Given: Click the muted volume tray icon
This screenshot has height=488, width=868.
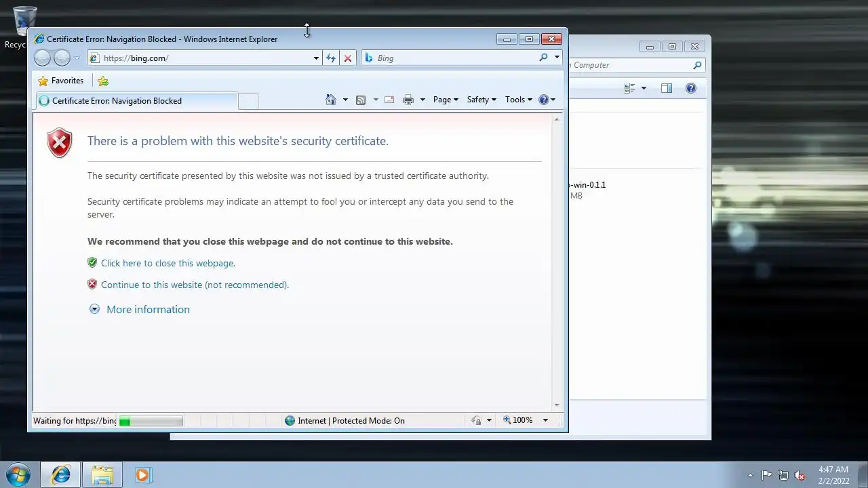Looking at the screenshot, I should [800, 475].
